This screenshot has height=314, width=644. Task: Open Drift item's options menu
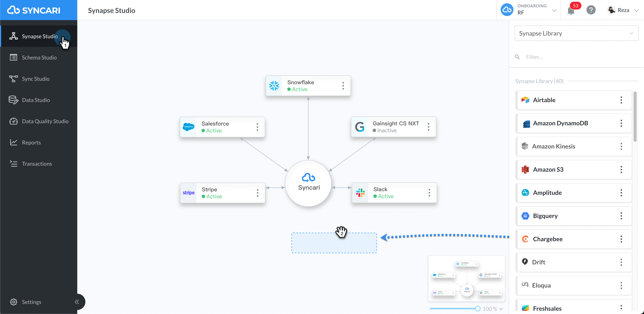tap(621, 262)
